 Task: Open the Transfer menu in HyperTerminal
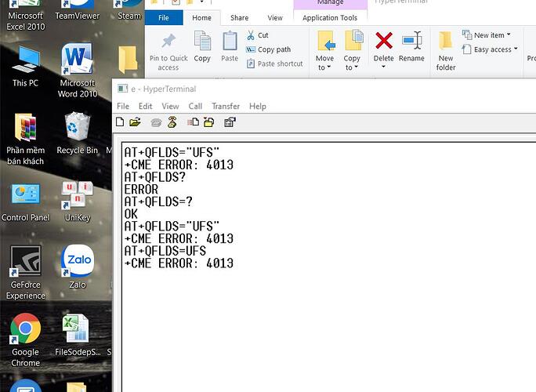[226, 106]
